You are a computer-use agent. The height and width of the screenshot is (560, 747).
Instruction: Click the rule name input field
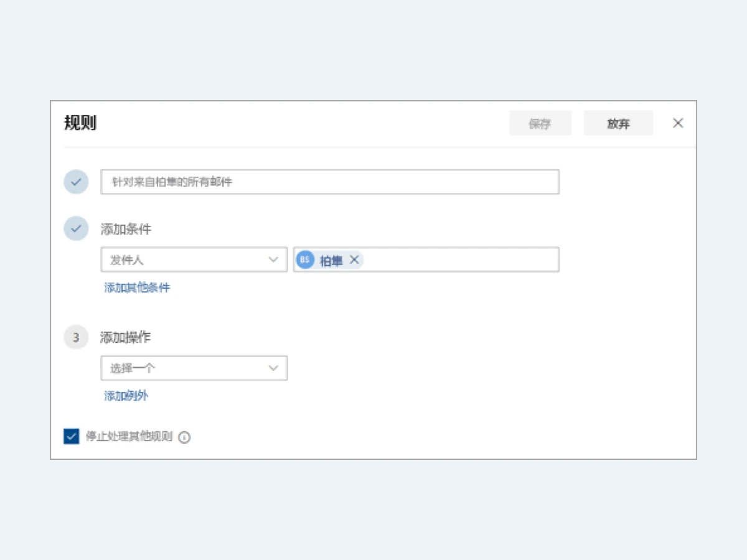330,182
